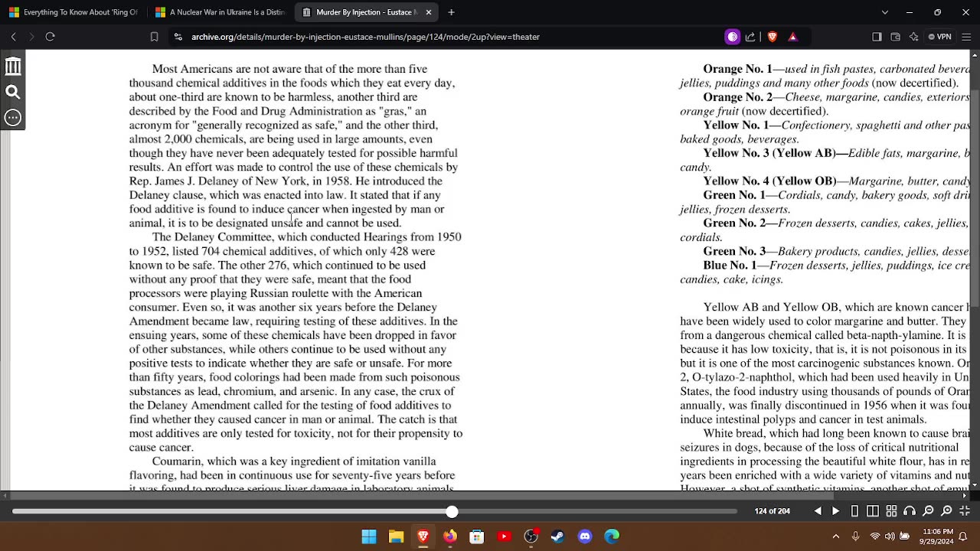Open Leo AI assistant sparkle icon
The image size is (980, 551).
[x=913, y=37]
